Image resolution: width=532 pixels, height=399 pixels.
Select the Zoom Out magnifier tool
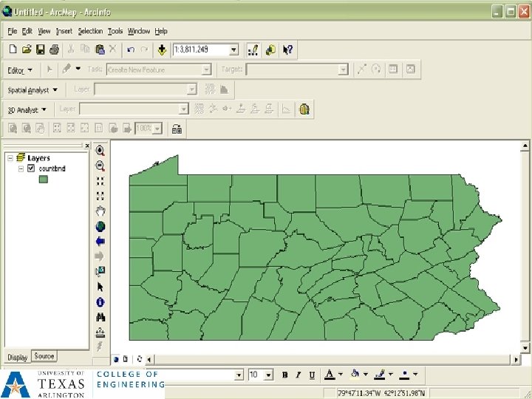pyautogui.click(x=100, y=166)
